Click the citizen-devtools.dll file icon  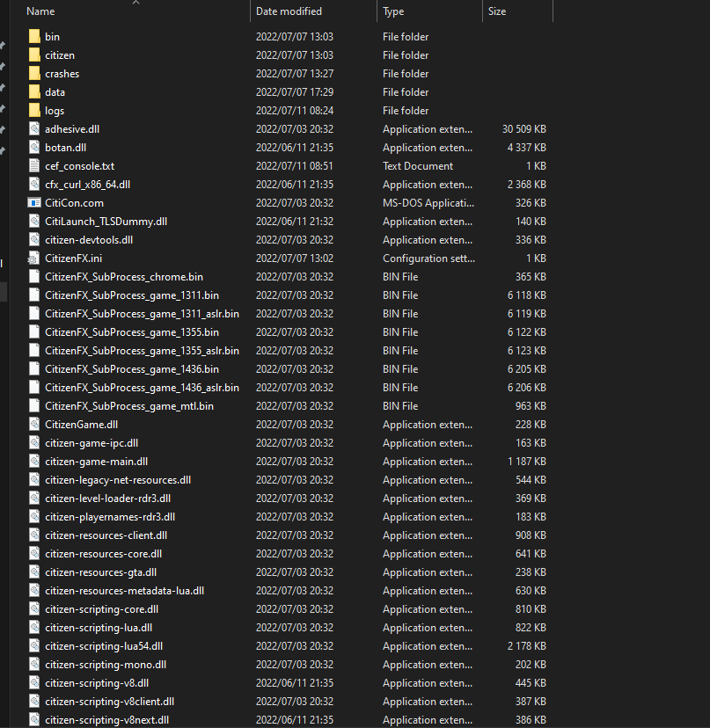(34, 240)
